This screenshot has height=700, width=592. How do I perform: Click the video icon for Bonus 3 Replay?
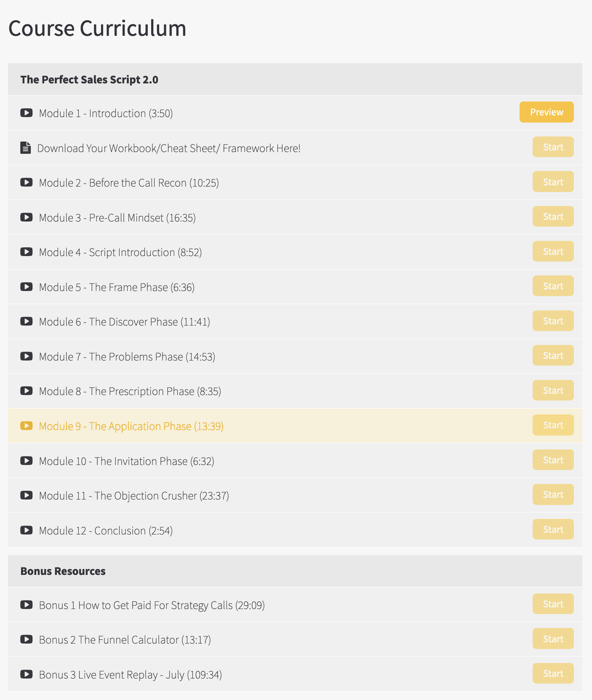click(x=27, y=674)
